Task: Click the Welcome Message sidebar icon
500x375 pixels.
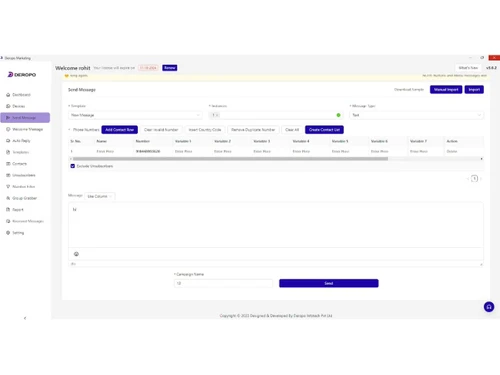Action: point(8,129)
